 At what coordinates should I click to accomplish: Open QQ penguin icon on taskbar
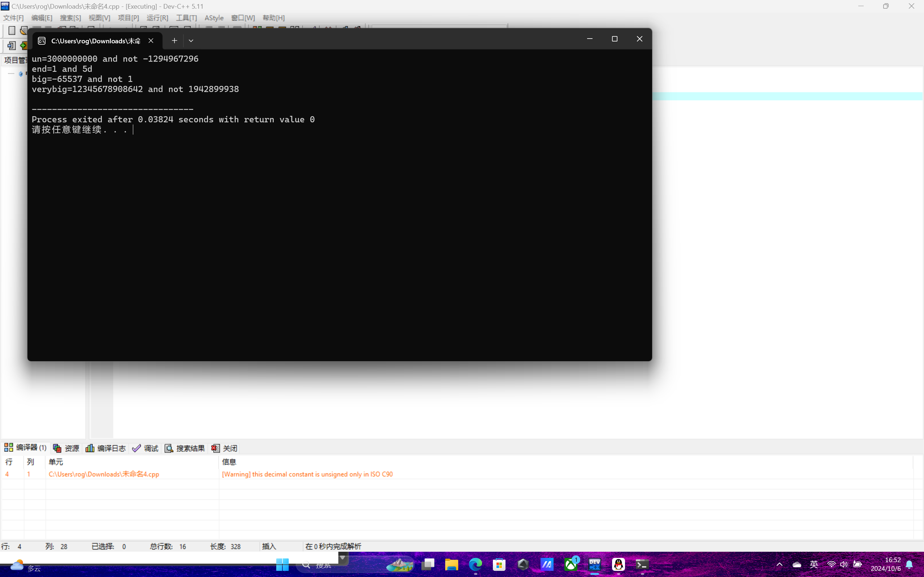(618, 564)
